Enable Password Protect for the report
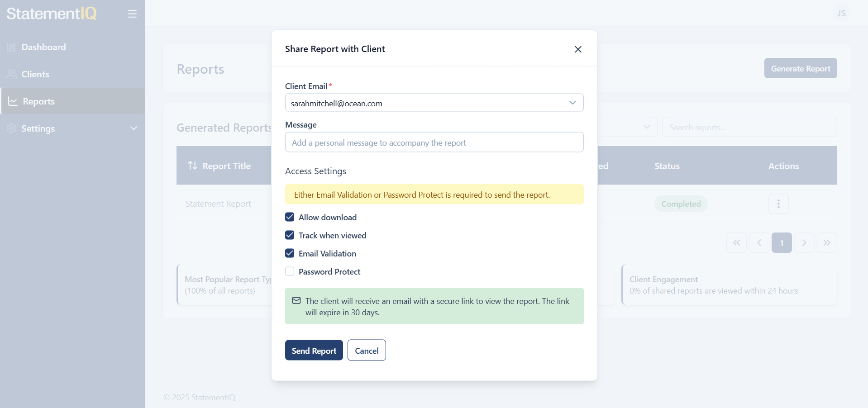This screenshot has height=408, width=868. point(289,271)
